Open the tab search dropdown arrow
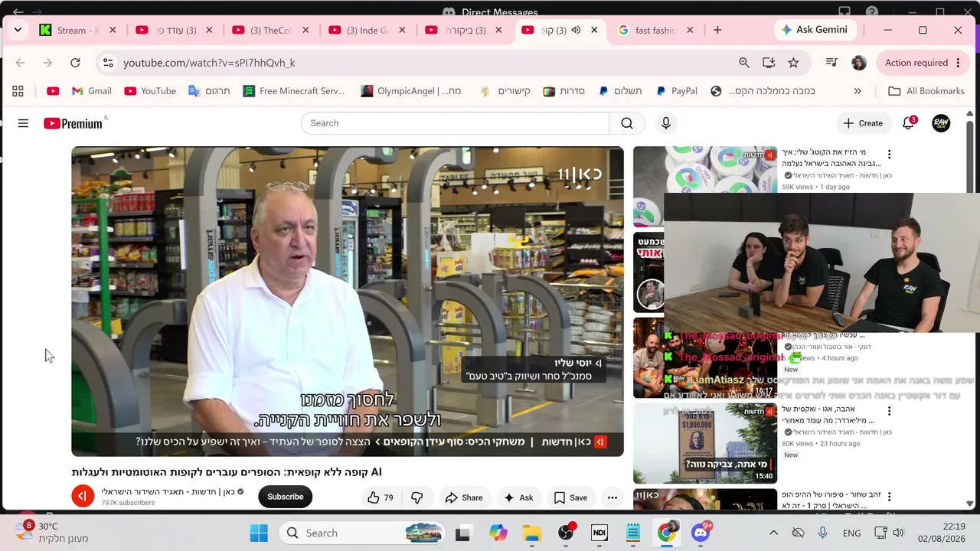The image size is (980, 551). (x=18, y=31)
